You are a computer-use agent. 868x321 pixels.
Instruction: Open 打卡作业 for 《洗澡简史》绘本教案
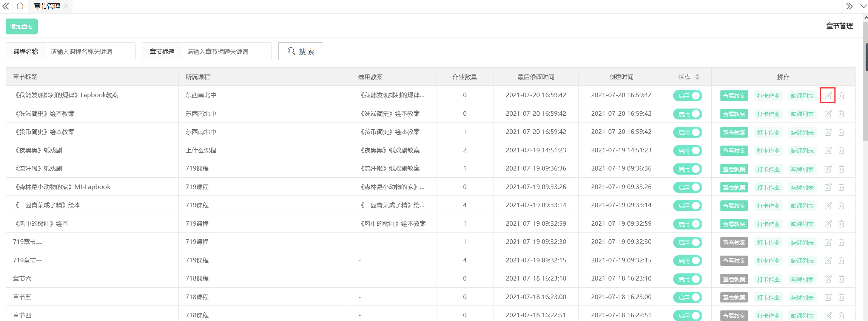click(768, 114)
